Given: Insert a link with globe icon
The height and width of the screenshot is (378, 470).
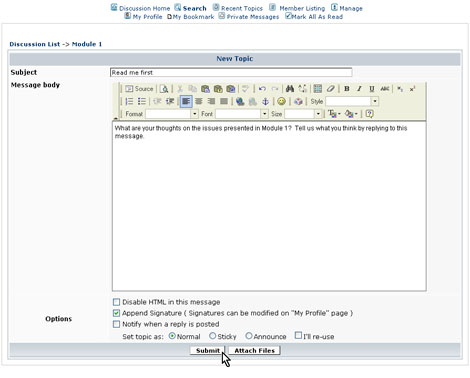Looking at the screenshot, I should click(240, 101).
